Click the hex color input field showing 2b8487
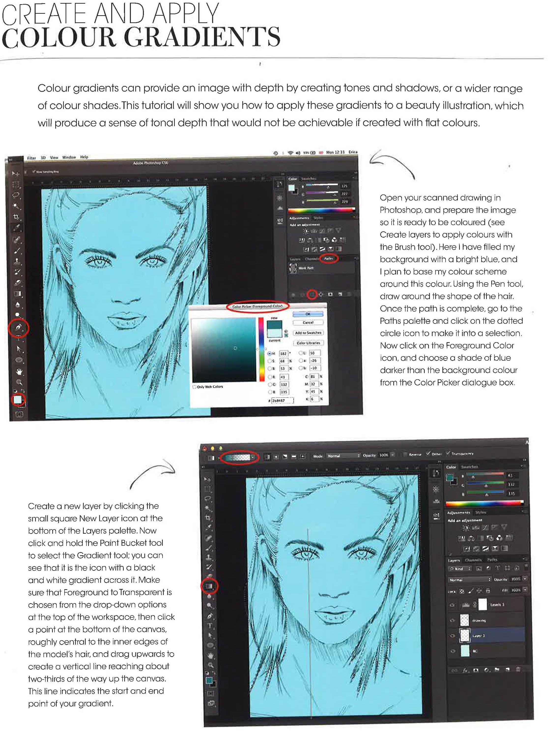This screenshot has width=560, height=735. pyautogui.click(x=282, y=400)
